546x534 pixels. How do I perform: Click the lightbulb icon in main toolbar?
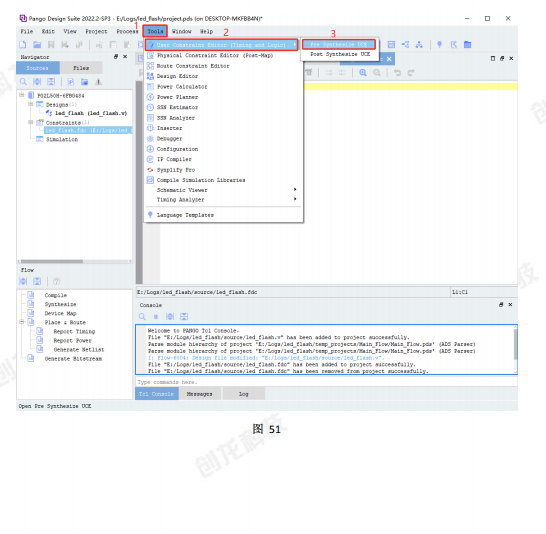click(439, 45)
